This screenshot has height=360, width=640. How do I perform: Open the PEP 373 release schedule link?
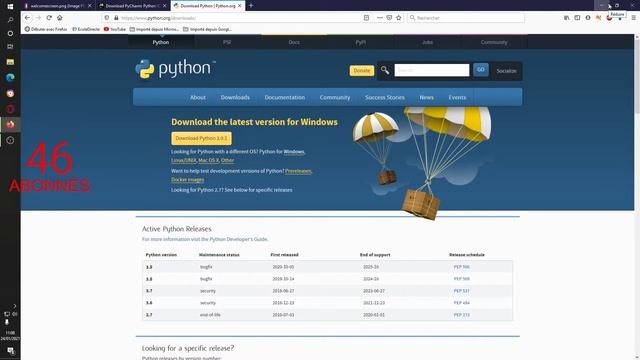tap(462, 315)
